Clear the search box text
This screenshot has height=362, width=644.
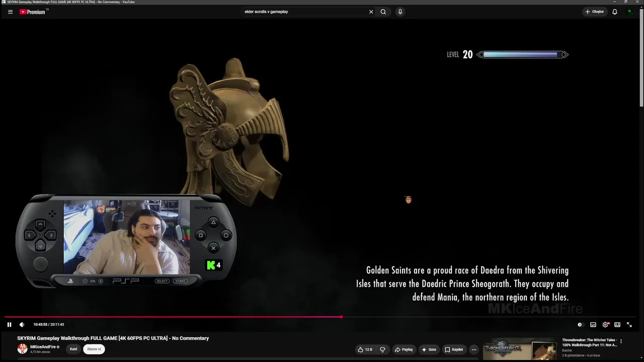click(x=371, y=12)
